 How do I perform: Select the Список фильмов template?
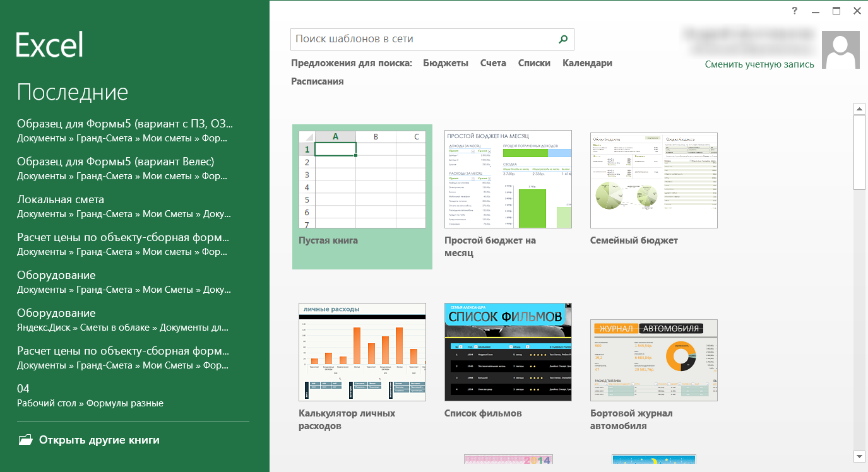tap(508, 352)
